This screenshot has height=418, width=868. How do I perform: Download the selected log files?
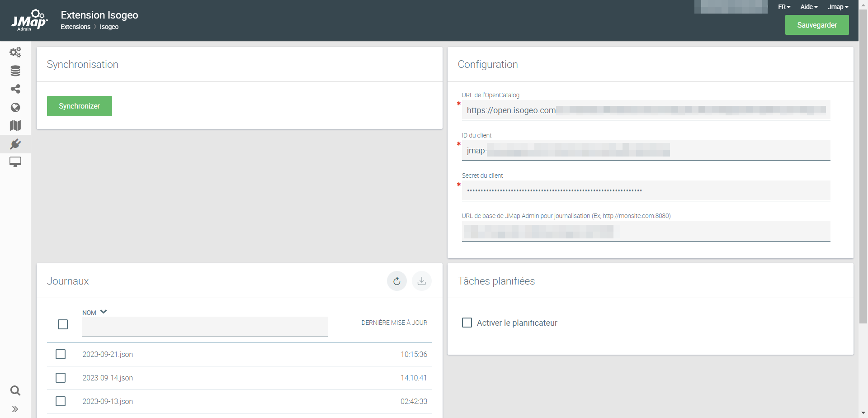pyautogui.click(x=422, y=281)
